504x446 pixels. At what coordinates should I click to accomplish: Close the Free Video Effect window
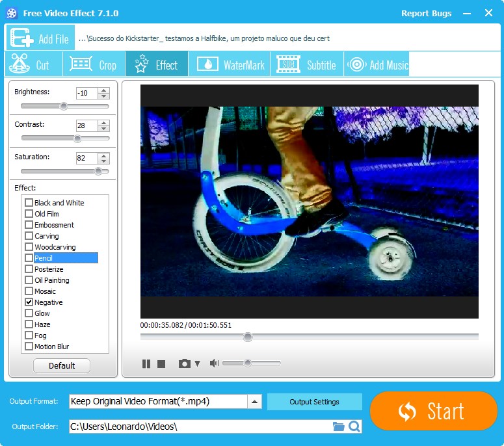(x=488, y=13)
